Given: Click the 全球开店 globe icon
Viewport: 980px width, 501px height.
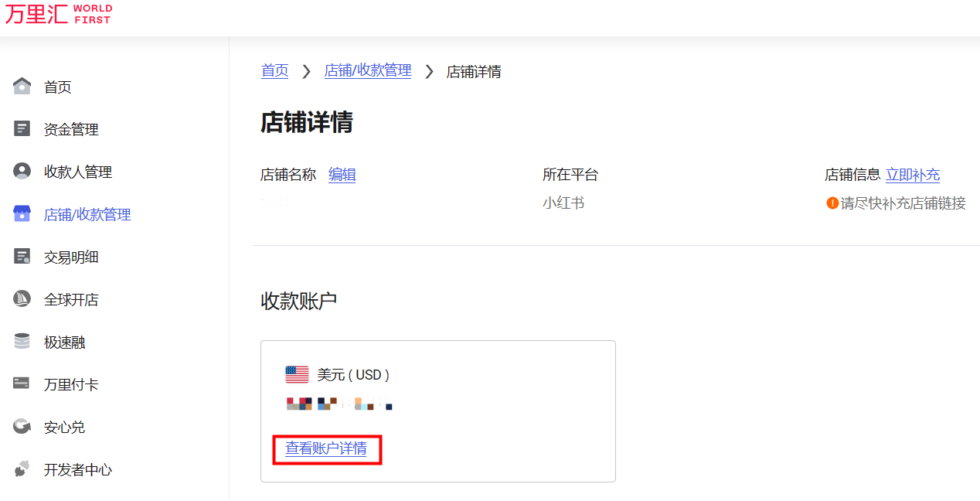Looking at the screenshot, I should (22, 298).
